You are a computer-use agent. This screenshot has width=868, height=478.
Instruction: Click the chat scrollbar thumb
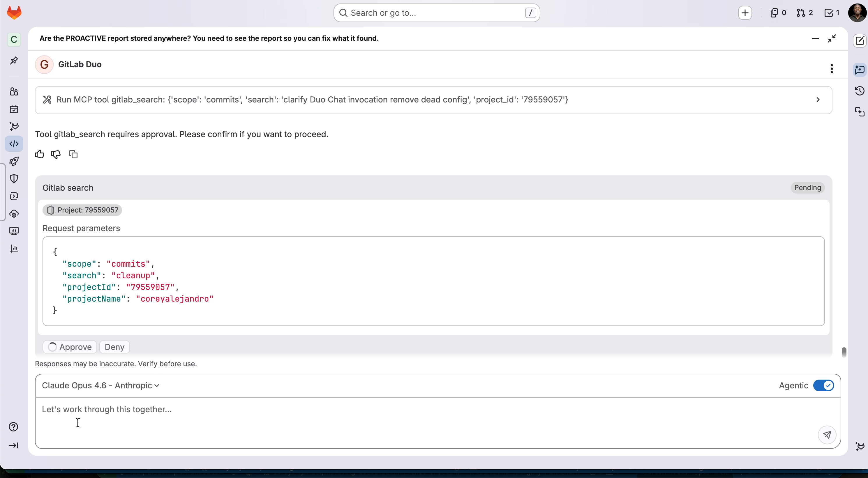click(x=844, y=352)
